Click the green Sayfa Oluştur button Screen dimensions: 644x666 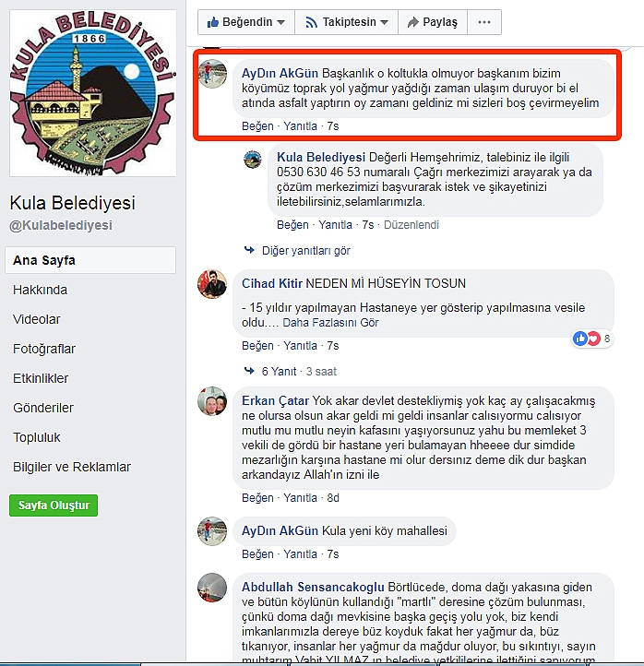54,505
